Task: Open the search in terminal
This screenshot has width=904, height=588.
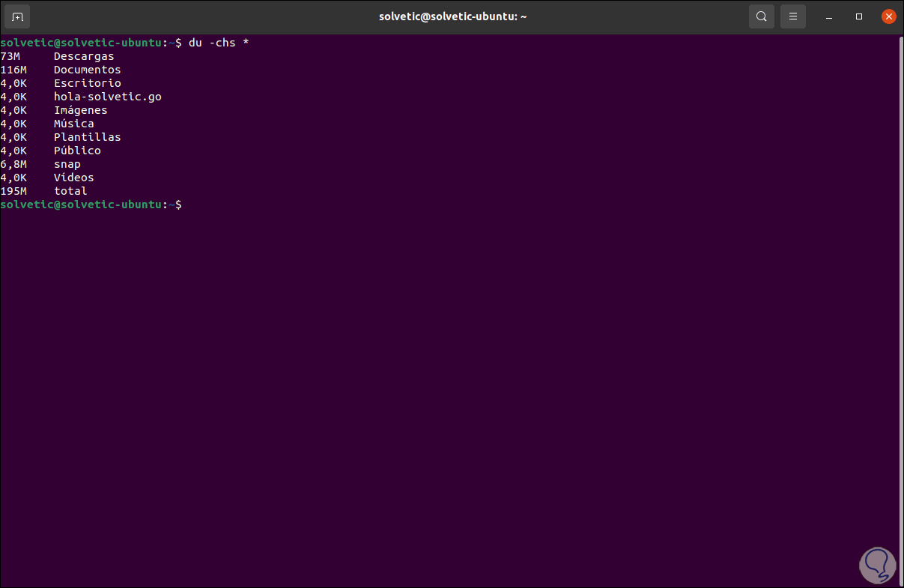Action: pyautogui.click(x=761, y=16)
